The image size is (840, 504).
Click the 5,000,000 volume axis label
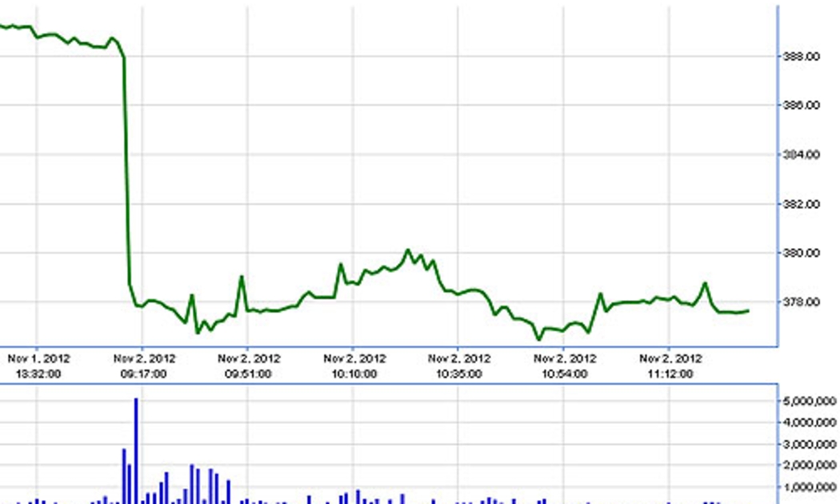pyautogui.click(x=810, y=401)
